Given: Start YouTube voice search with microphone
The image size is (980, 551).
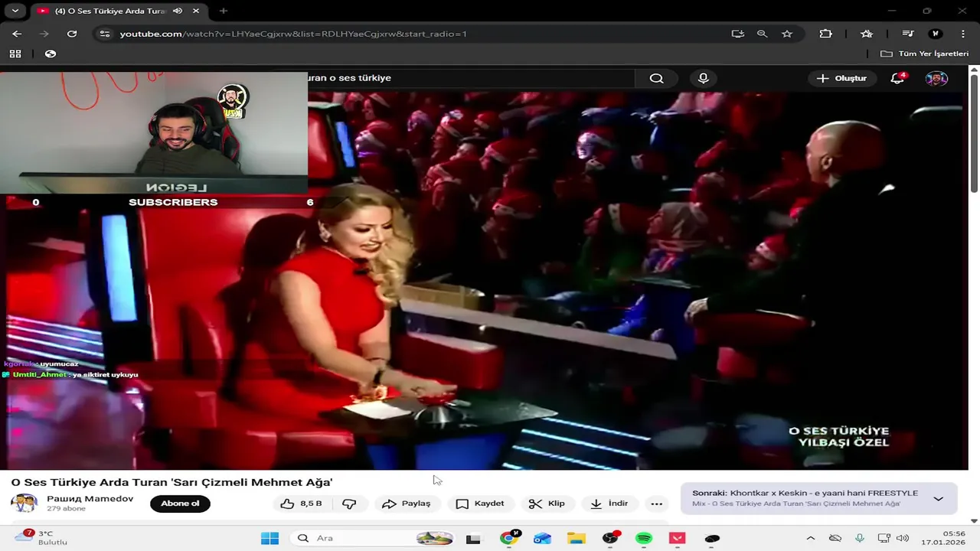Looking at the screenshot, I should pos(704,78).
